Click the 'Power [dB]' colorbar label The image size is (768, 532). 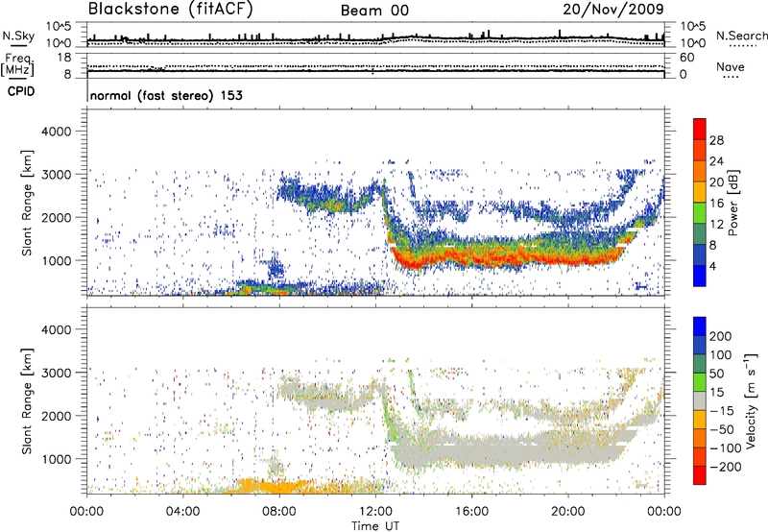coord(732,203)
